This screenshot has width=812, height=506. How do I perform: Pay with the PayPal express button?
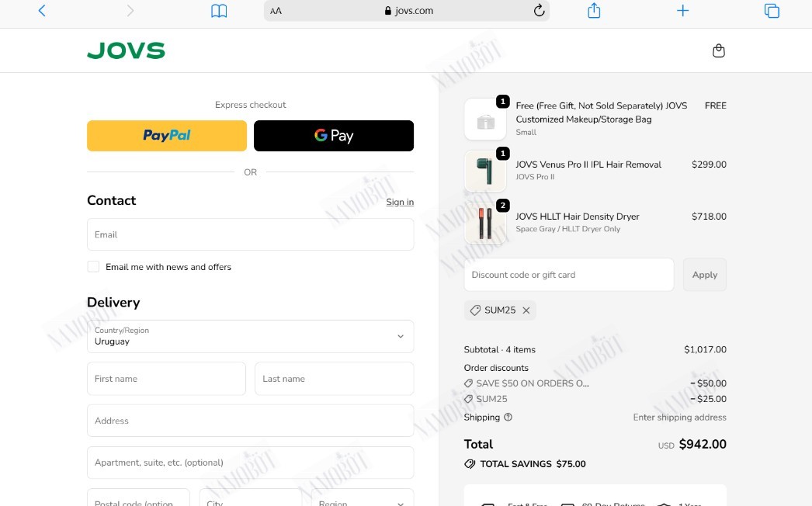[x=167, y=136]
